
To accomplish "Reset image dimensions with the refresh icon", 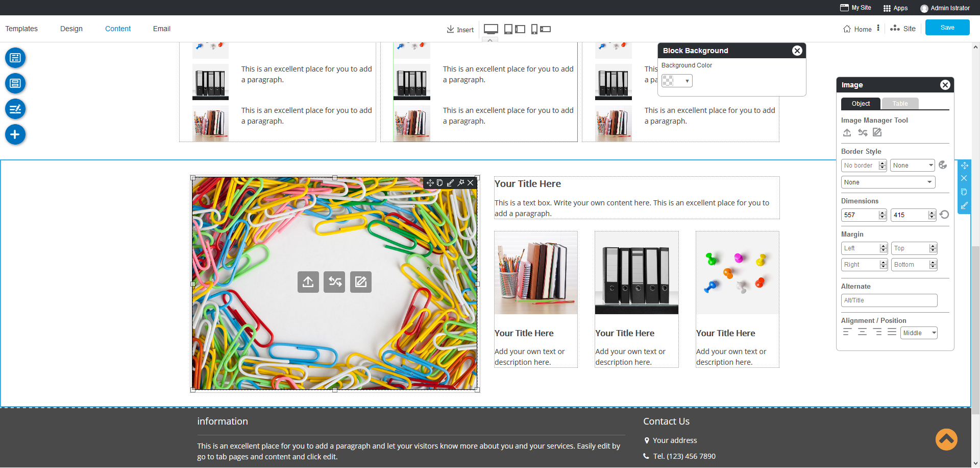I will coord(944,215).
